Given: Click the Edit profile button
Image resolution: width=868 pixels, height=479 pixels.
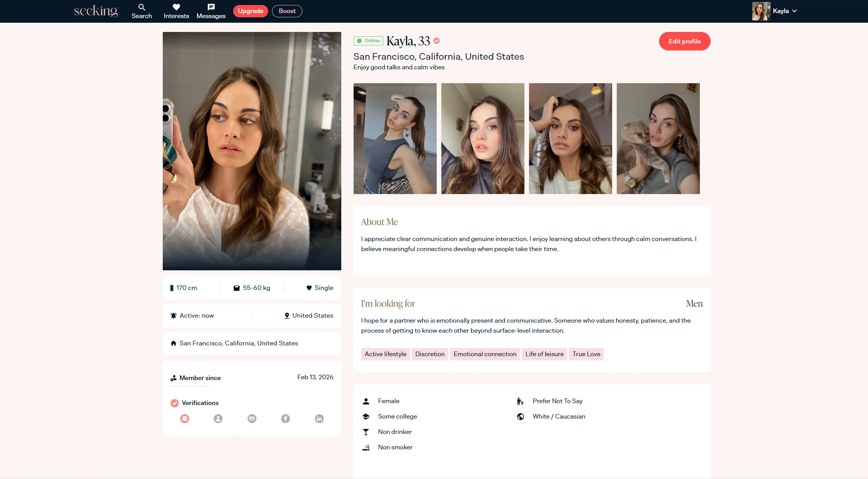Looking at the screenshot, I should 684,41.
